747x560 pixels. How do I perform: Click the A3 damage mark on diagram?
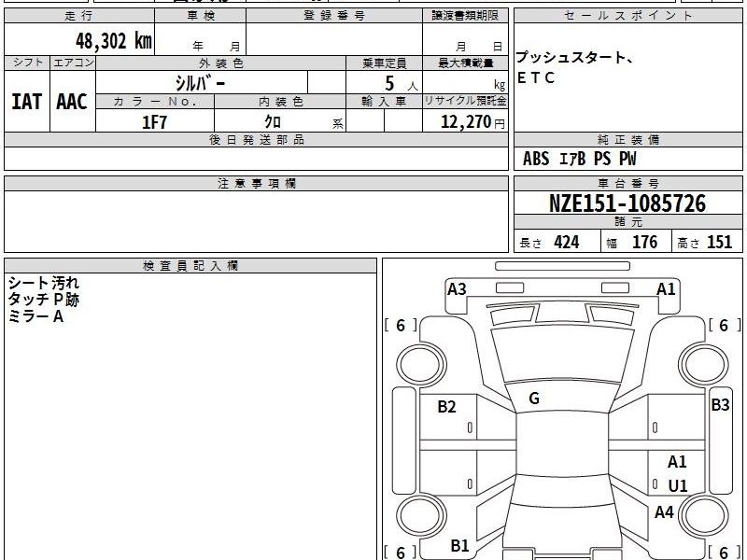pyautogui.click(x=457, y=289)
